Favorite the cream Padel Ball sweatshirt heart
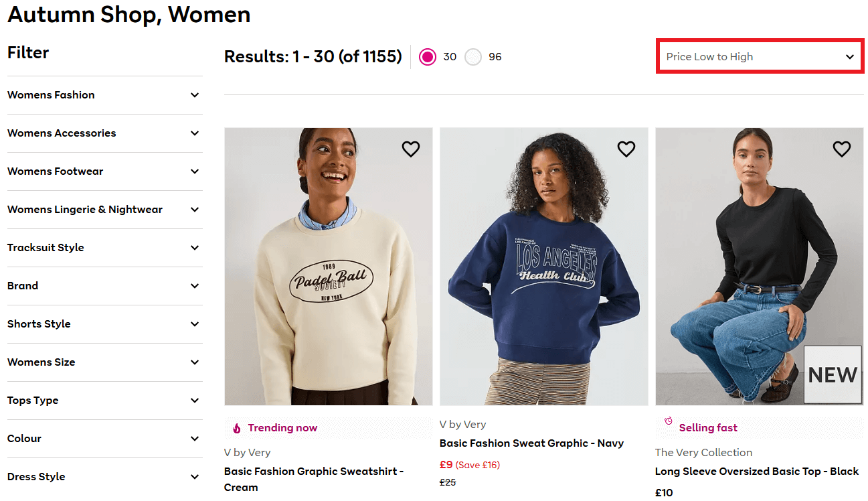868x501 pixels. pyautogui.click(x=411, y=149)
